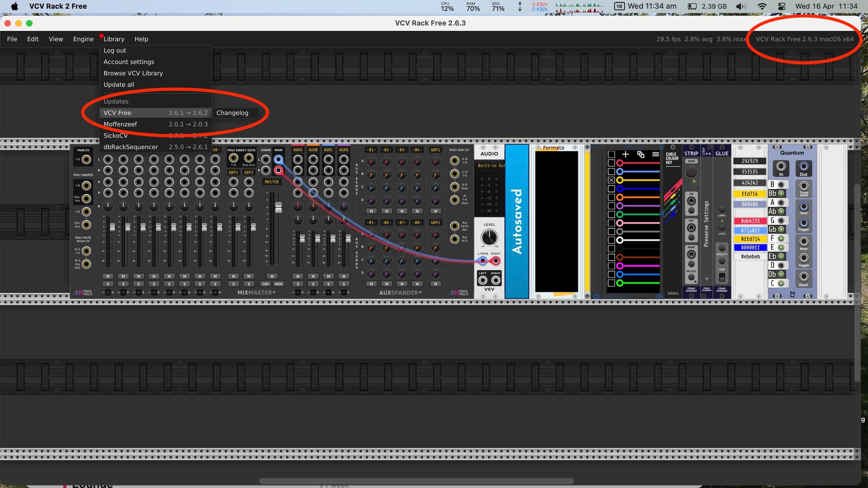Image resolution: width=868 pixels, height=488 pixels.
Task: Click the MASTER fader on MixMaster
Action: [278, 207]
